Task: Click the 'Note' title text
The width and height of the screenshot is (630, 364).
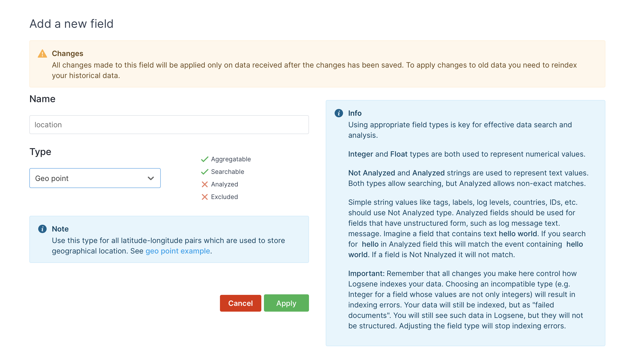Action: [60, 229]
